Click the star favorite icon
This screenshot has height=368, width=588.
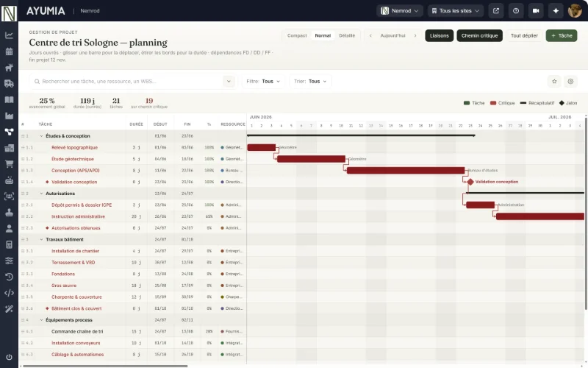[x=554, y=81]
